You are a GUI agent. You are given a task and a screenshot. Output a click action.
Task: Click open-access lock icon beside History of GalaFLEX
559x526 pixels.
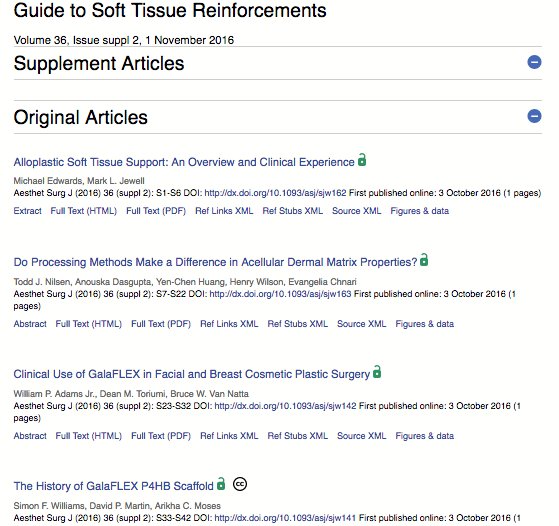click(x=221, y=483)
